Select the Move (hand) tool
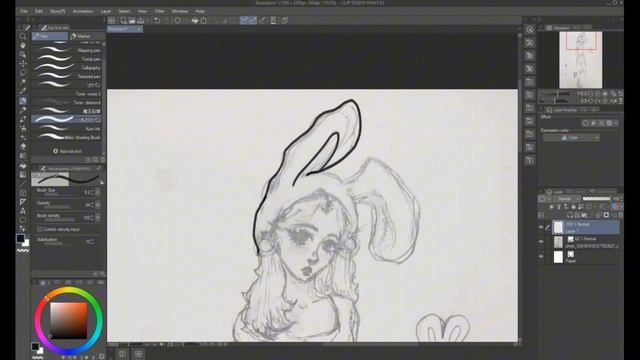640x360 pixels. (x=23, y=45)
